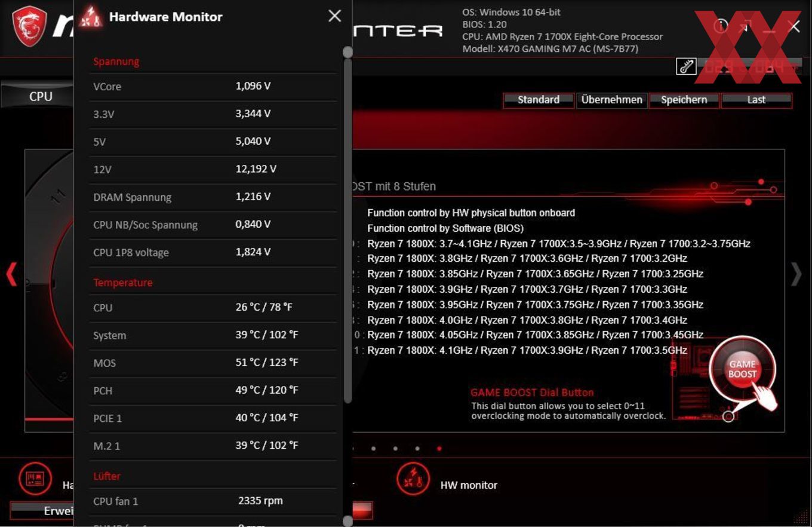
Task: Select the M.2 1 temperature row
Action: [213, 446]
